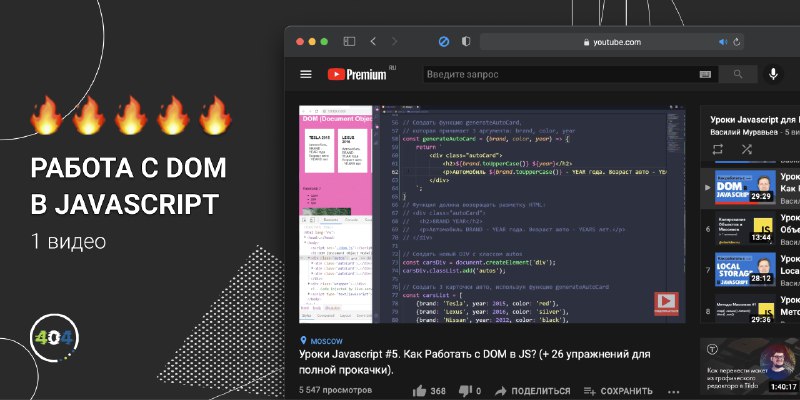Click ПОДЕЛИТЬСЯ share button

click(532, 391)
